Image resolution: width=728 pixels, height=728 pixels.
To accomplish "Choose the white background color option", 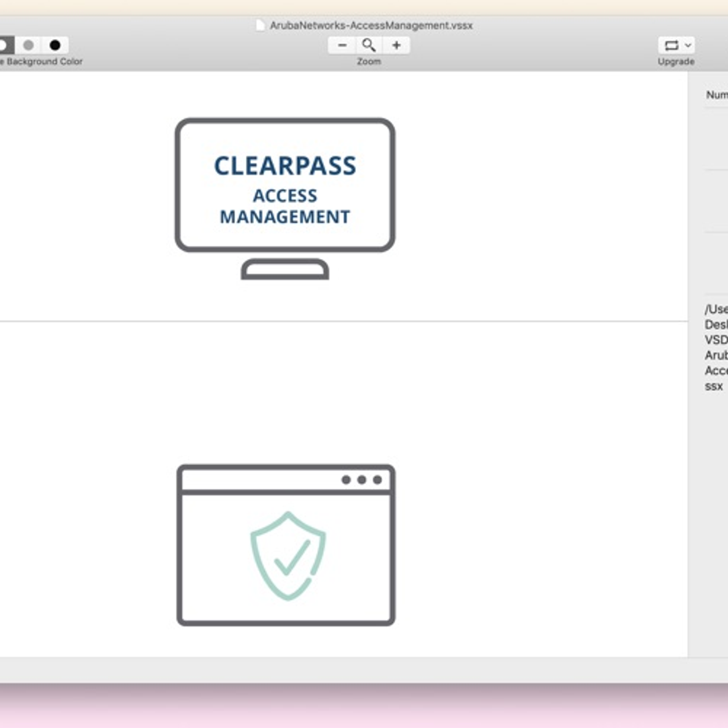I will (x=4, y=45).
